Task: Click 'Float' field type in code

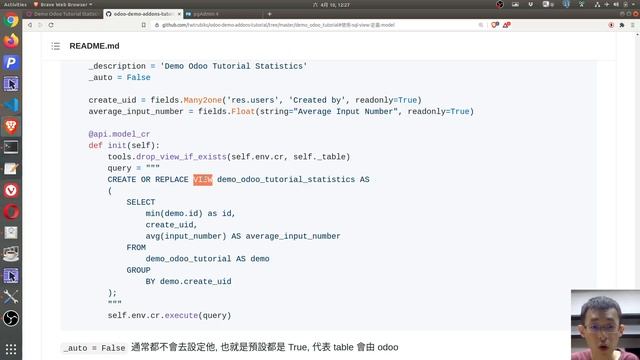Action: [x=243, y=111]
